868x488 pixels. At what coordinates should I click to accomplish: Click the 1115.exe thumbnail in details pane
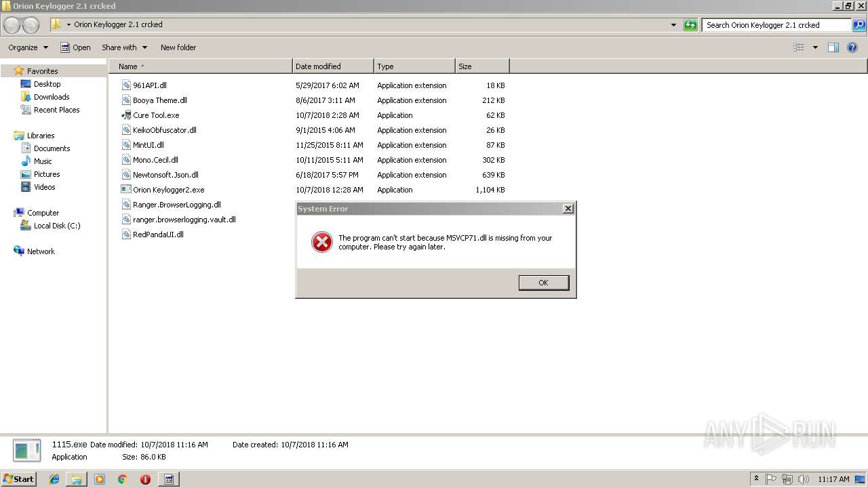tap(27, 451)
